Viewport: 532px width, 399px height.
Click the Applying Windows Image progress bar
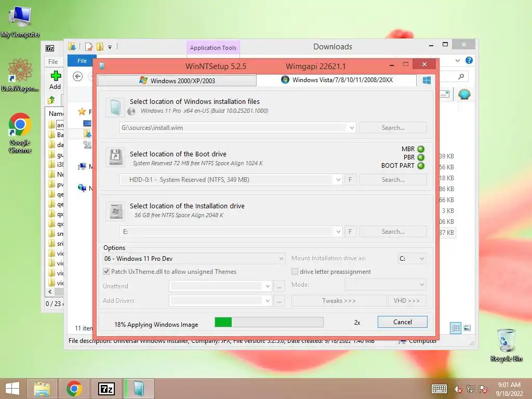click(x=269, y=322)
